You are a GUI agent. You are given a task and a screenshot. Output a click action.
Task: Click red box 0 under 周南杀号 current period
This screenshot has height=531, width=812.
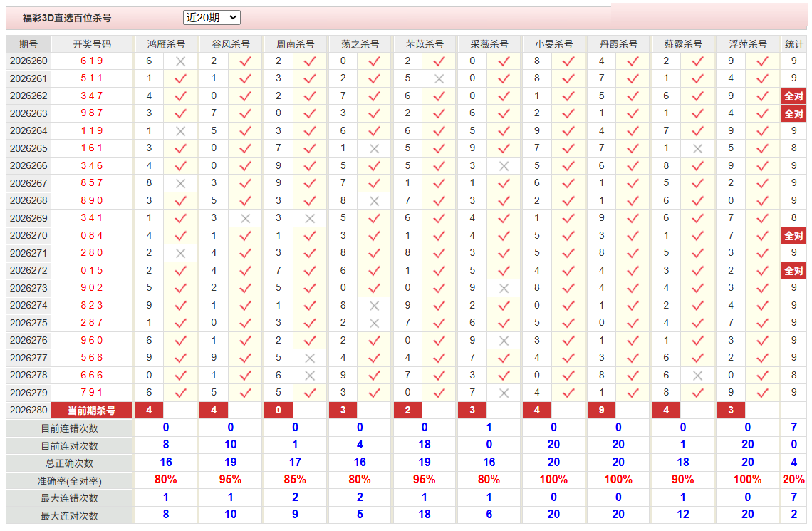278,411
